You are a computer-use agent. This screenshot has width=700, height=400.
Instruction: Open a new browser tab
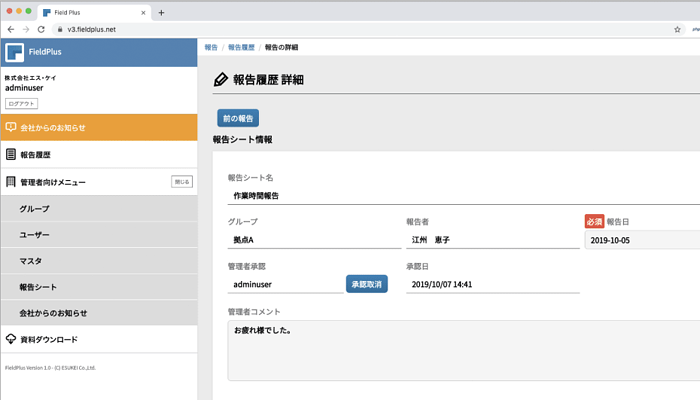pos(161,12)
